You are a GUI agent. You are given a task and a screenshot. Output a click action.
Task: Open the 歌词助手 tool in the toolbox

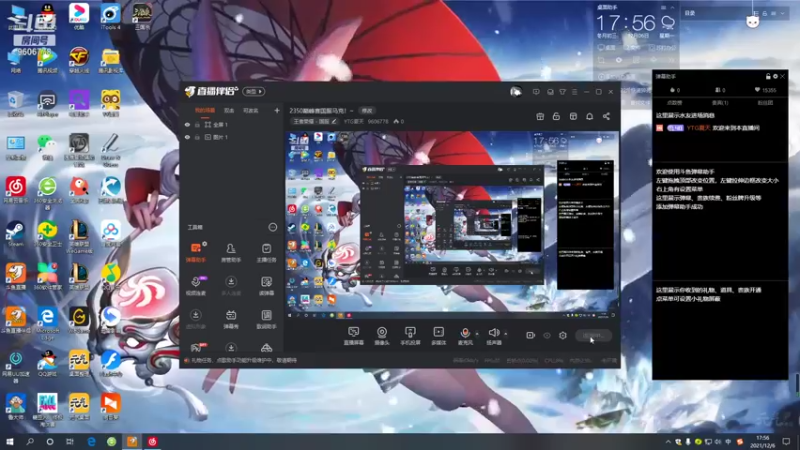[x=266, y=319]
